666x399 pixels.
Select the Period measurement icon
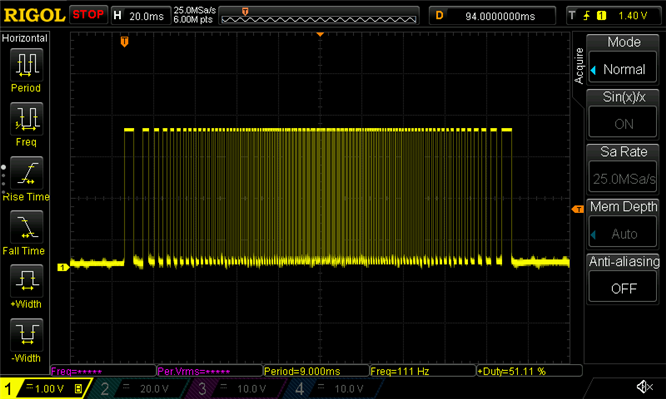click(26, 64)
